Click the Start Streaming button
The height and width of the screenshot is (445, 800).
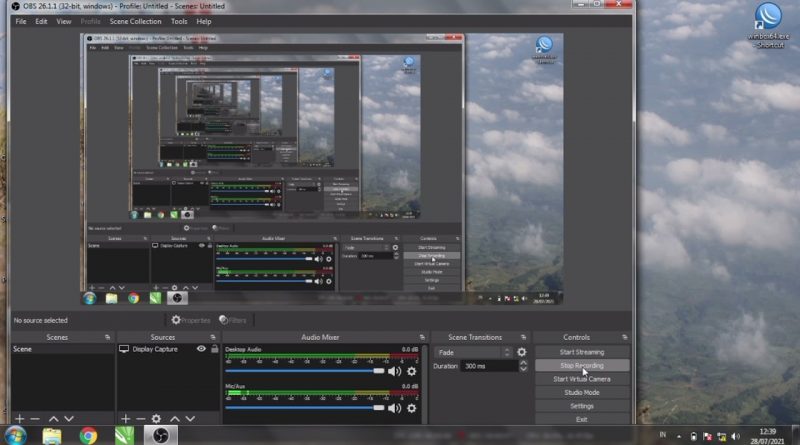582,352
